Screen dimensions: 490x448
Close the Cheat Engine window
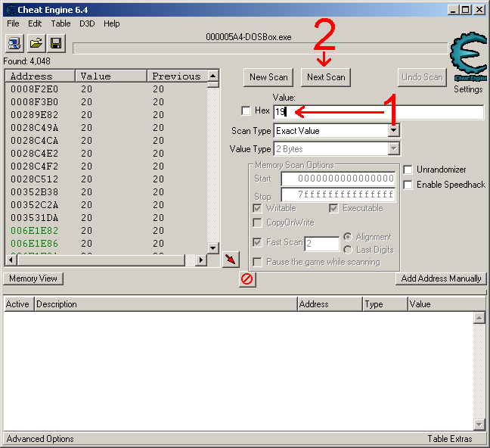(479, 10)
